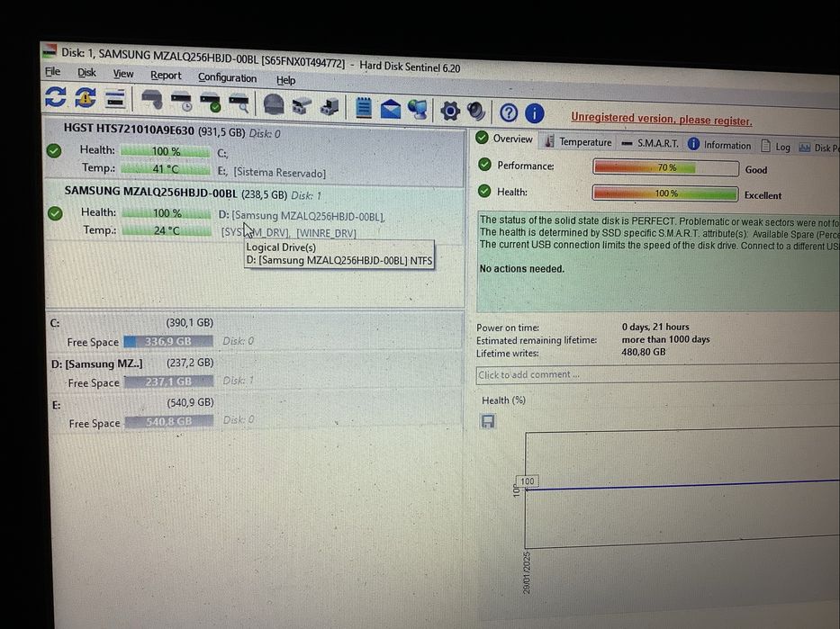Switch to the Information tab
The width and height of the screenshot is (840, 629).
coord(719,145)
